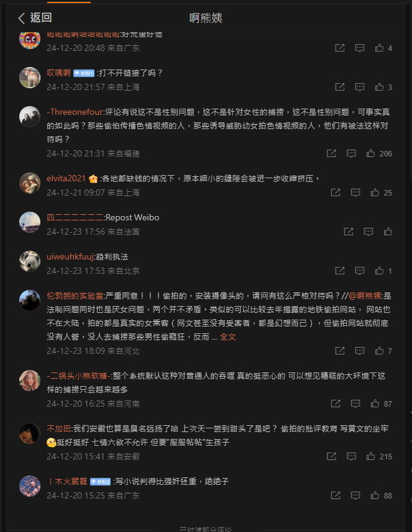The height and width of the screenshot is (532, 412).
Task: Repost the elvita2021 comment
Action: (336, 192)
